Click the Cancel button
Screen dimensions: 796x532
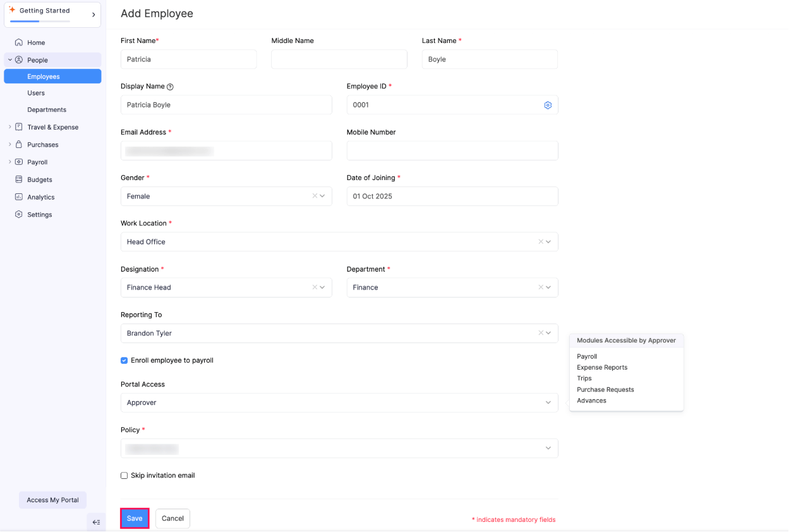tap(172, 519)
